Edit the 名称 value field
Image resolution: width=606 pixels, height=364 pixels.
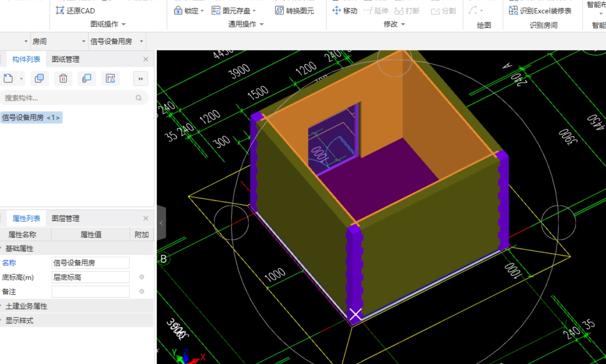coord(91,263)
